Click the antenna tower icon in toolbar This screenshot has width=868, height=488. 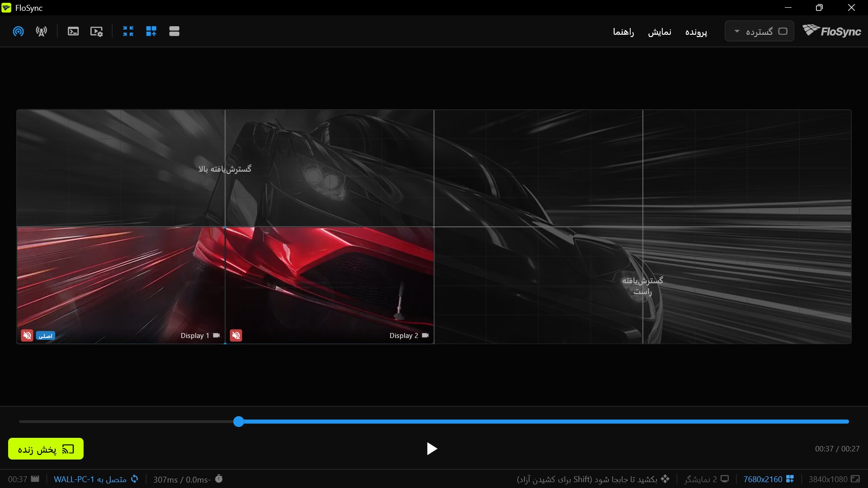42,31
